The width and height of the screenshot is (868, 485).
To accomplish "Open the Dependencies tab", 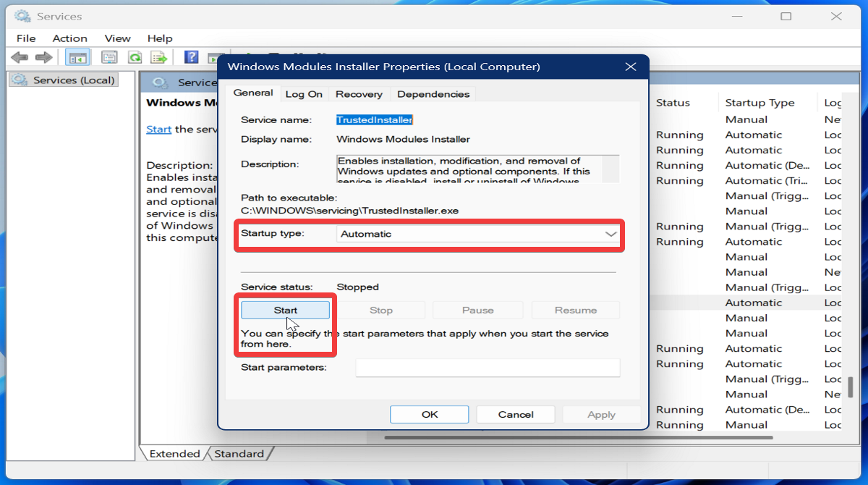I will (433, 94).
